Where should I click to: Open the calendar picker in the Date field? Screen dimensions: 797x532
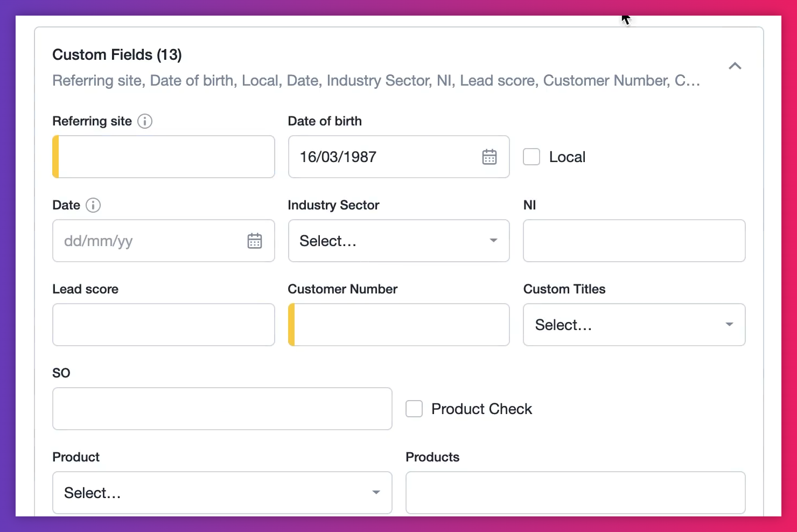(255, 241)
